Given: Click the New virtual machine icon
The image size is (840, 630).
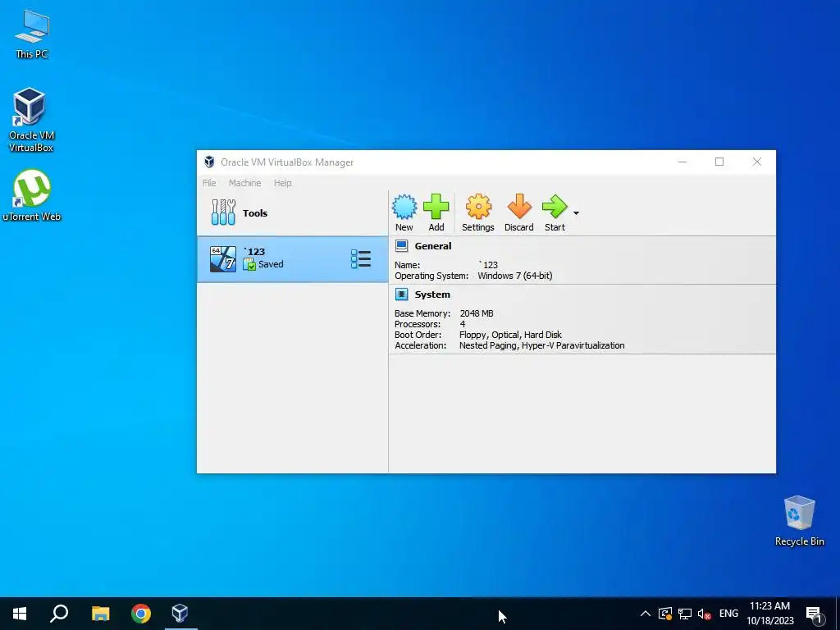Looking at the screenshot, I should (x=404, y=208).
